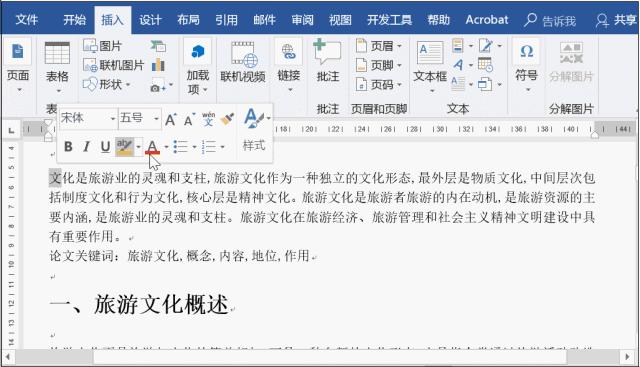Expand the Quick Parts dropdown arrow
This screenshot has height=367, width=640.
pyautogui.click(x=471, y=46)
